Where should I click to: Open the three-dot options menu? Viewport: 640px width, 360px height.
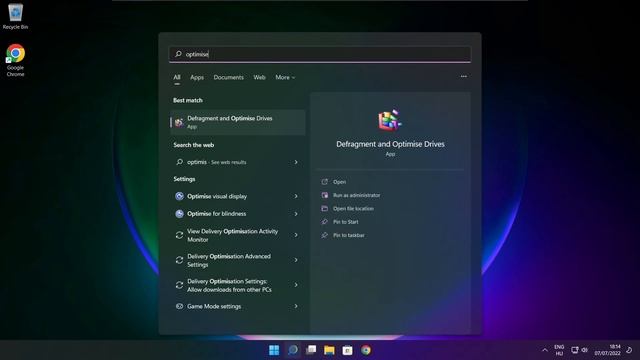(x=464, y=76)
